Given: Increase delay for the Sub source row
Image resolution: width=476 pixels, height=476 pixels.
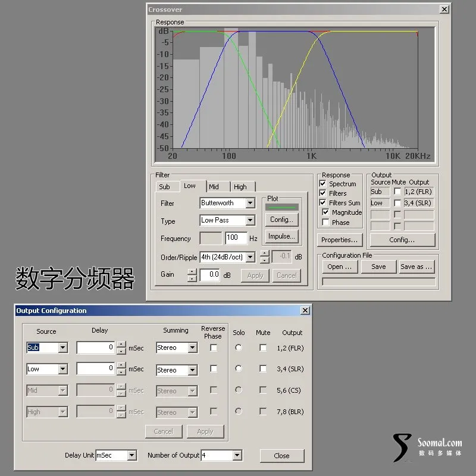Looking at the screenshot, I should [121, 345].
